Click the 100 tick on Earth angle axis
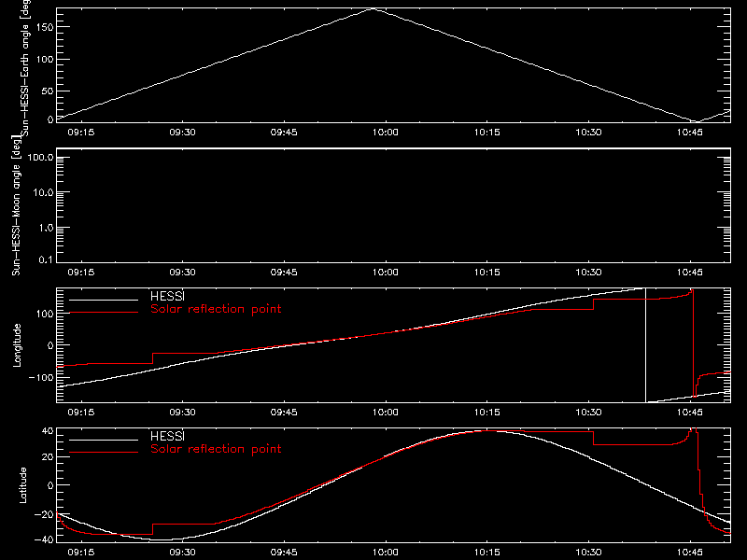The image size is (747, 560). (45, 60)
